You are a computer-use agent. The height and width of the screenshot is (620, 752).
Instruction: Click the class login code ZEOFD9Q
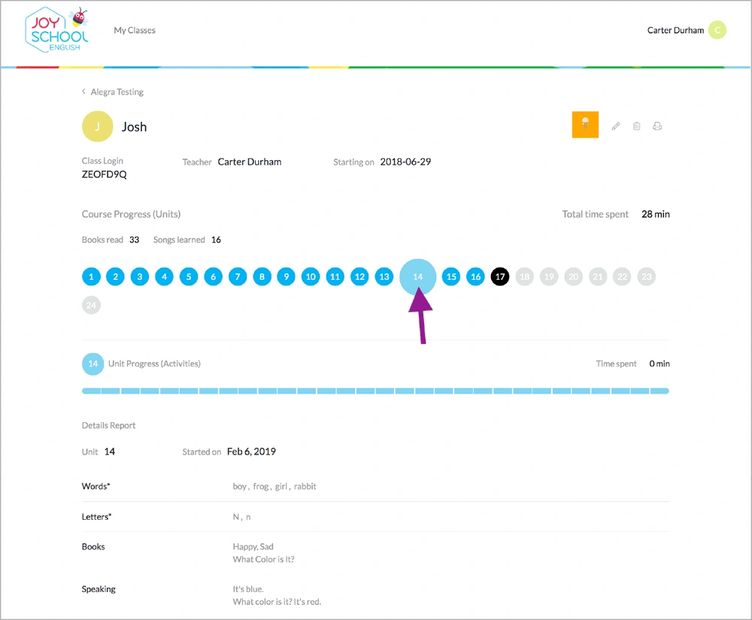[104, 174]
